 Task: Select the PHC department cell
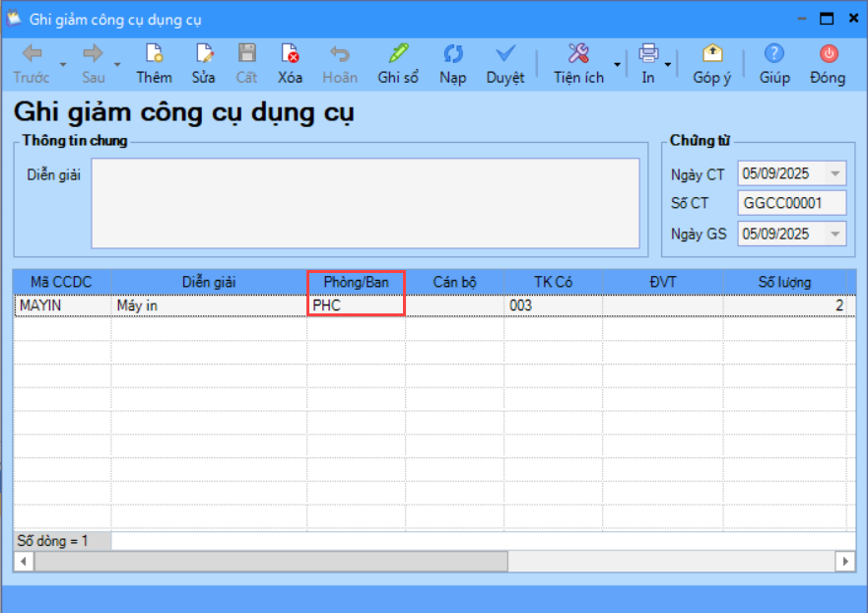point(356,306)
